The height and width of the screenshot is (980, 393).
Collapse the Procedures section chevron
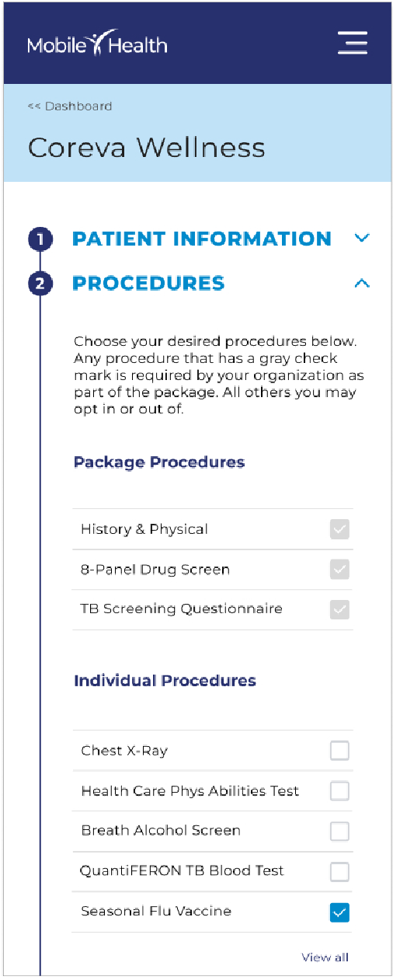click(x=361, y=284)
